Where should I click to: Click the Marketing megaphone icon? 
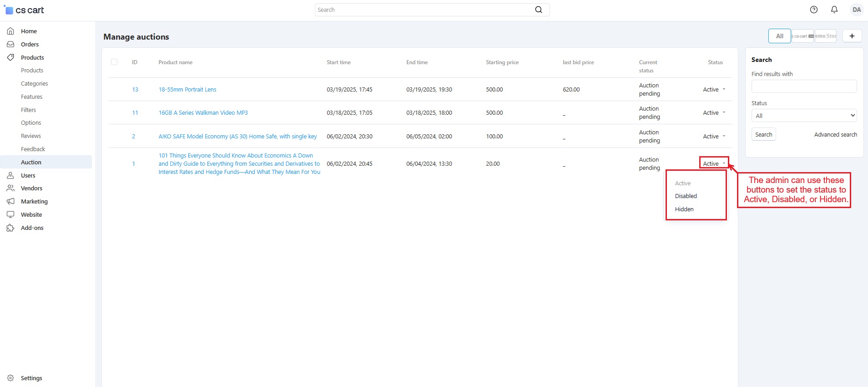pyautogui.click(x=10, y=201)
